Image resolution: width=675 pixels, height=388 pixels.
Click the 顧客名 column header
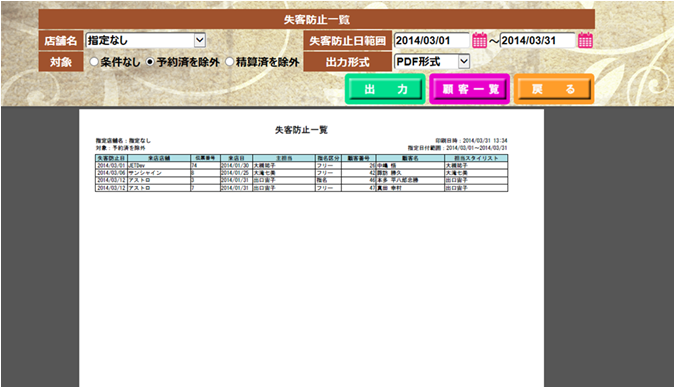point(410,158)
